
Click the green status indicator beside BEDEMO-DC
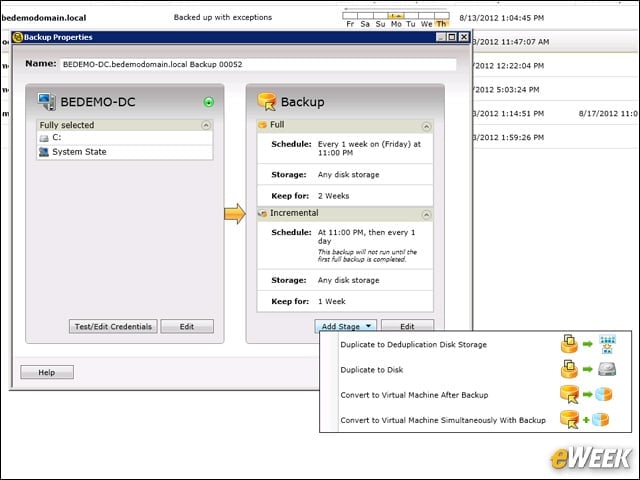pos(209,102)
